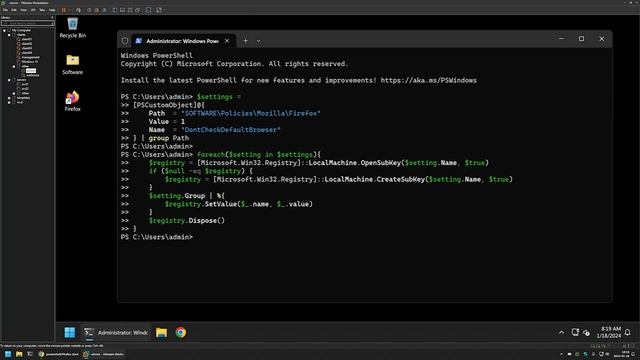Select the Windows 11 VM in library

pyautogui.click(x=29, y=62)
